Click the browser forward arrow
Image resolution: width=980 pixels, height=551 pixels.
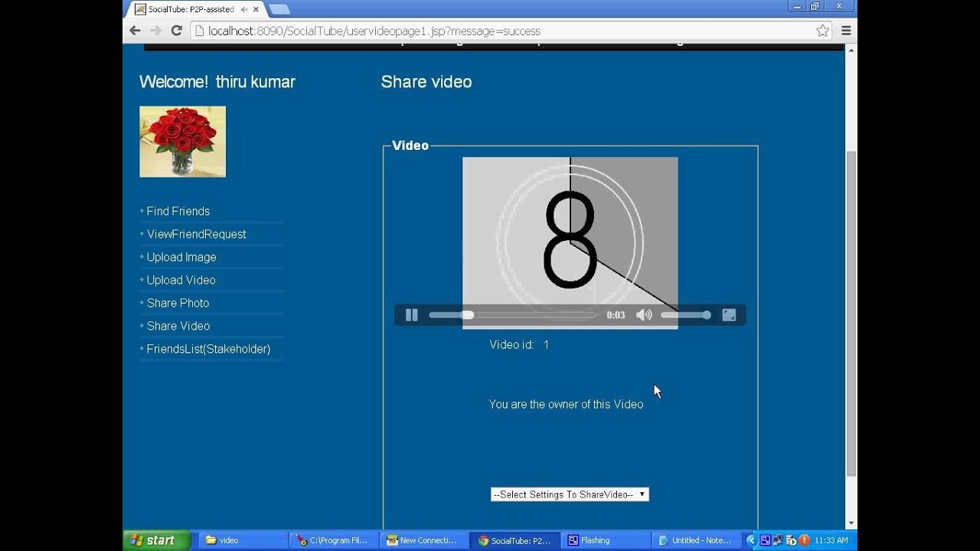tap(155, 31)
